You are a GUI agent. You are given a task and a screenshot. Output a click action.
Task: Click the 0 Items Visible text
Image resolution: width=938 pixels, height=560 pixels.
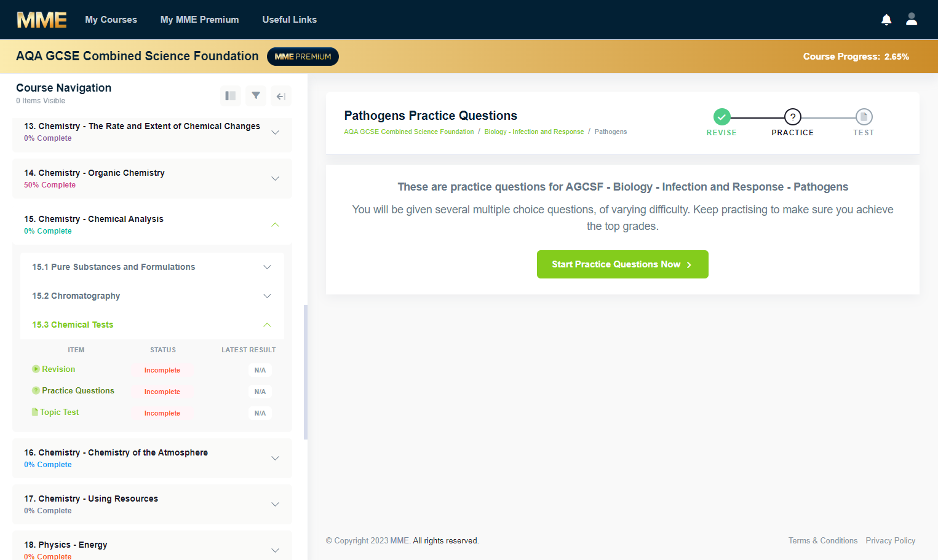coord(41,101)
